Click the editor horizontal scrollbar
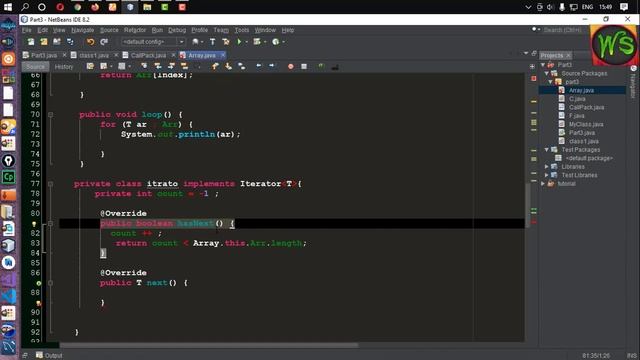 208,345
